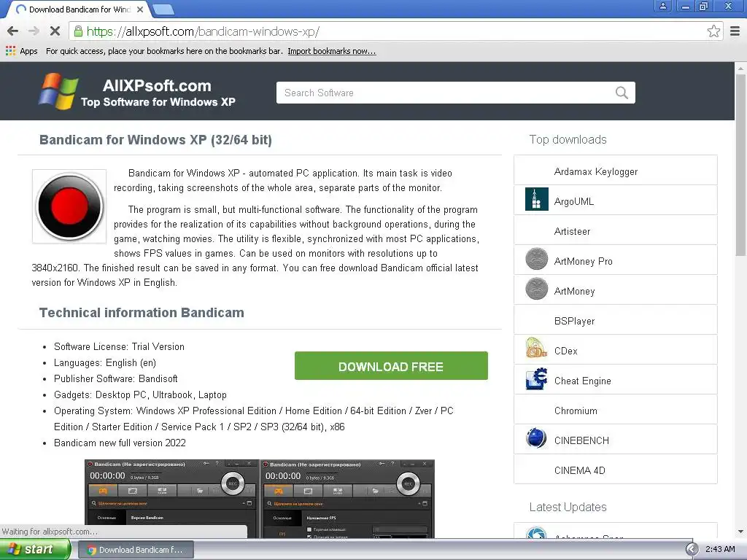
Task: Click the ArtMoney coin icon
Action: 536,289
